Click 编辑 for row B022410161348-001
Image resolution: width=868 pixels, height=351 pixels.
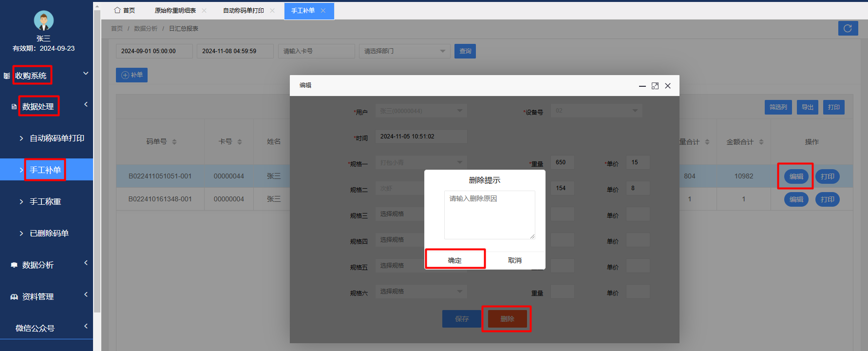click(796, 199)
